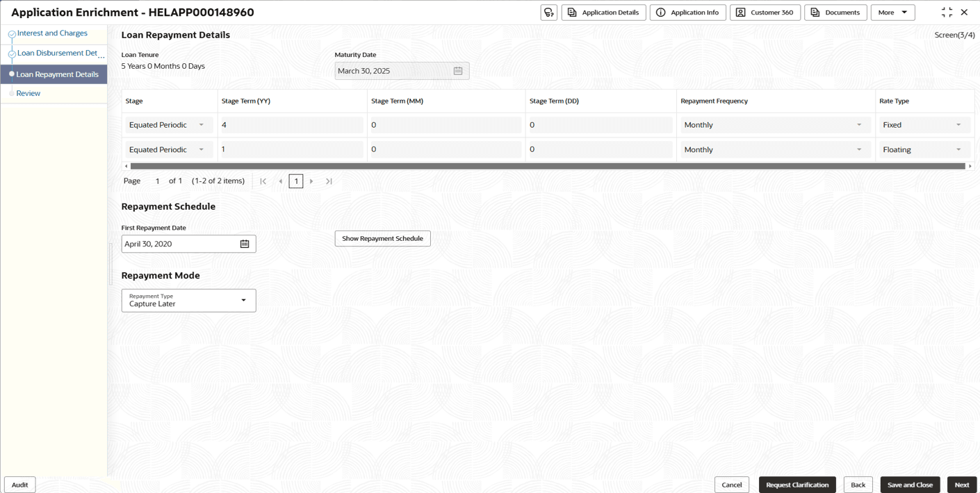Open Documents panel
Screen dimensions: 980x493
[835, 12]
